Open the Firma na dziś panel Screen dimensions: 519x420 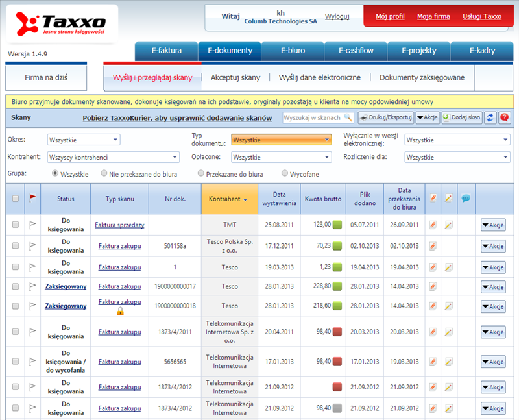(x=46, y=77)
